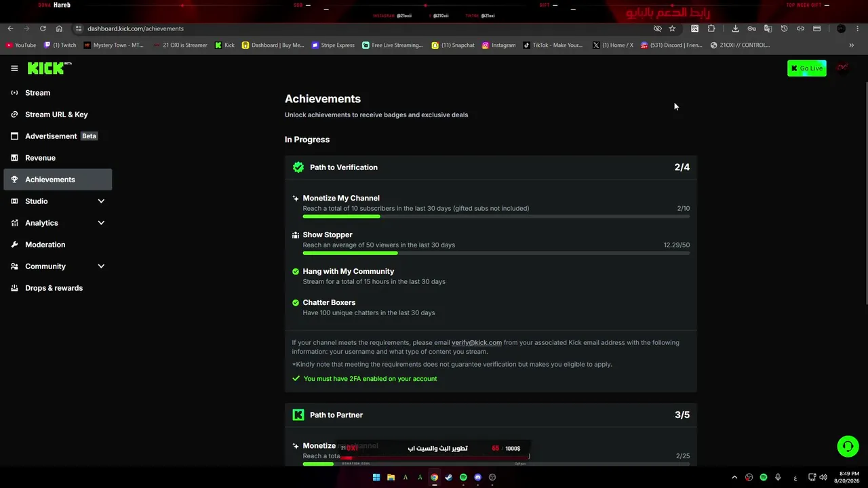868x488 pixels.
Task: Bookmark this page with the star icon
Action: [672, 28]
